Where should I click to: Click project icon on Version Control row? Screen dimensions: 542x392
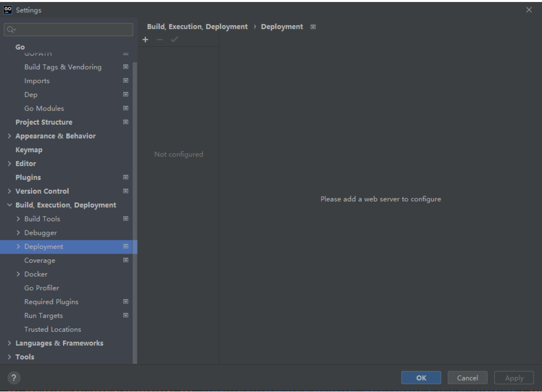125,191
